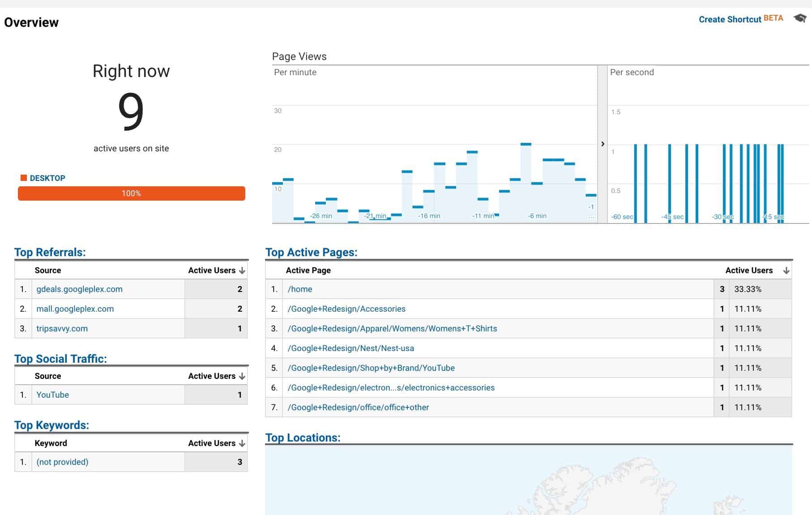
Task: Sort Top Social Traffic by Active Users arrow
Action: click(x=242, y=376)
